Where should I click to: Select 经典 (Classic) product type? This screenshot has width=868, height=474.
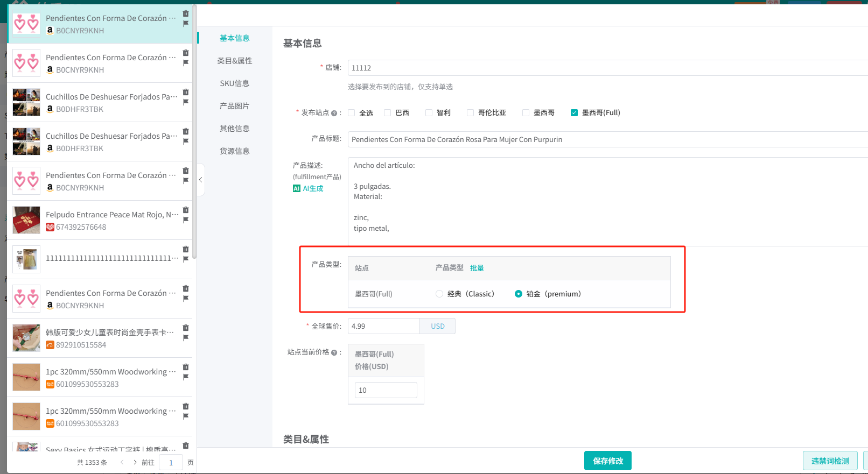(439, 294)
